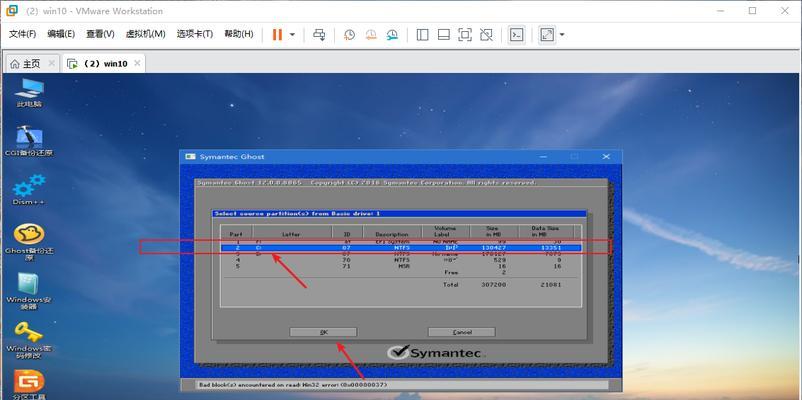The width and height of the screenshot is (802, 400).
Task: Click the Cancel button in Ghost dialog
Action: click(462, 332)
